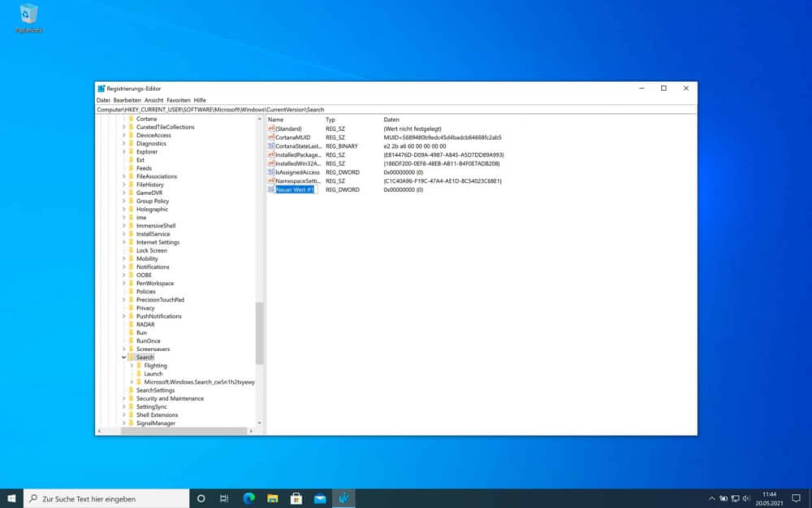812x508 pixels.
Task: Select the GameDVR key
Action: click(149, 193)
